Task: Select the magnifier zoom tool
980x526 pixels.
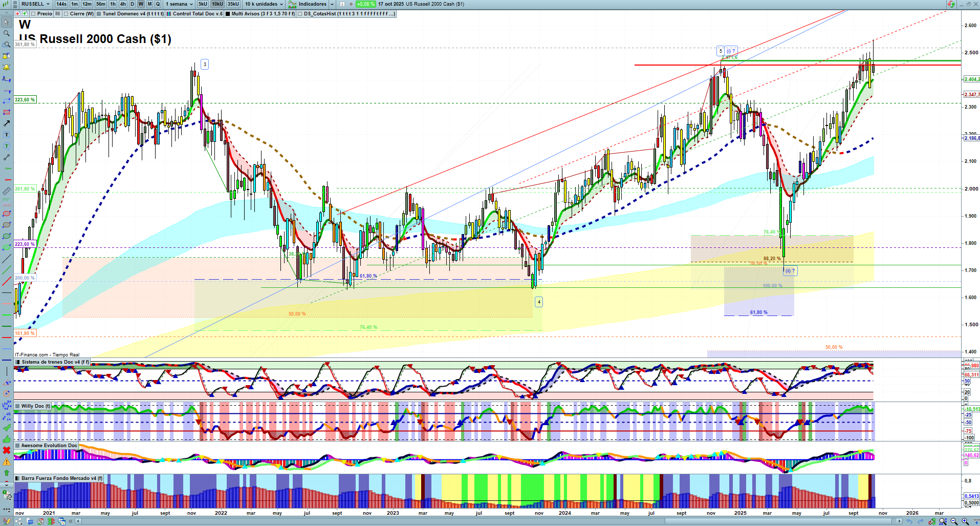Action: (7, 33)
